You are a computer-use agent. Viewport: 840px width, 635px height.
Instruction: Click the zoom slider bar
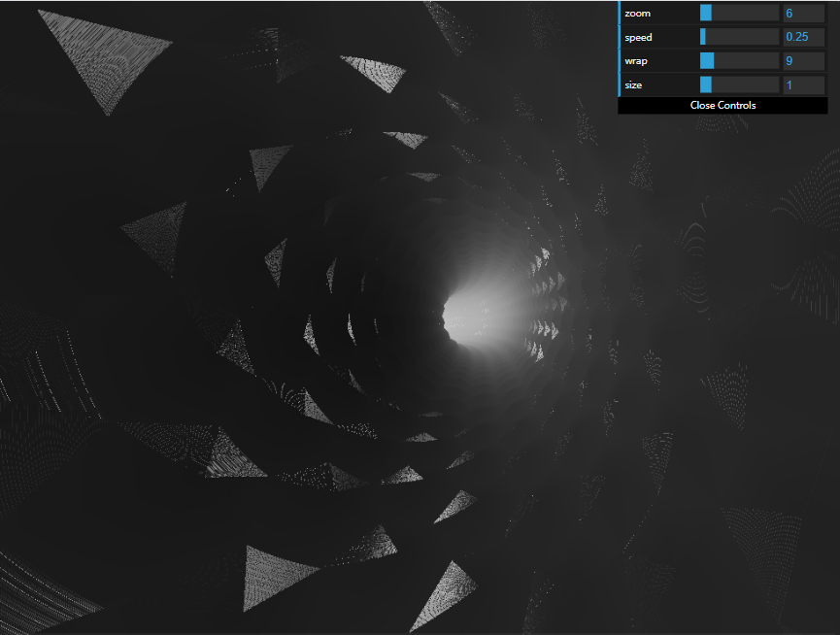(739, 14)
